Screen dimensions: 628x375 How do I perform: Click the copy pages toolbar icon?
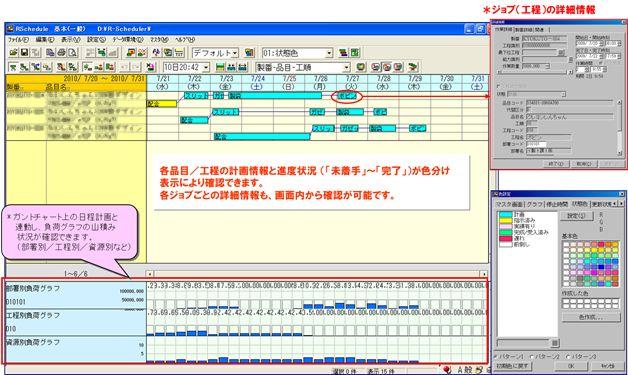pyautogui.click(x=50, y=52)
